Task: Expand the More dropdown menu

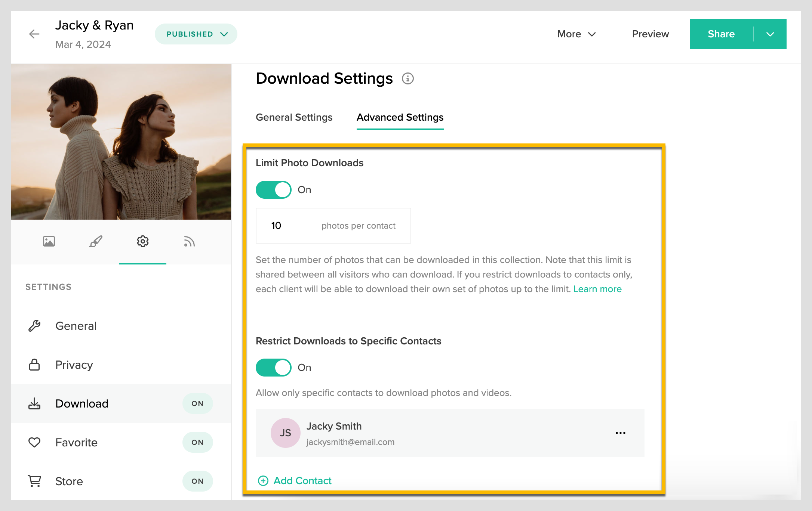Action: point(576,34)
